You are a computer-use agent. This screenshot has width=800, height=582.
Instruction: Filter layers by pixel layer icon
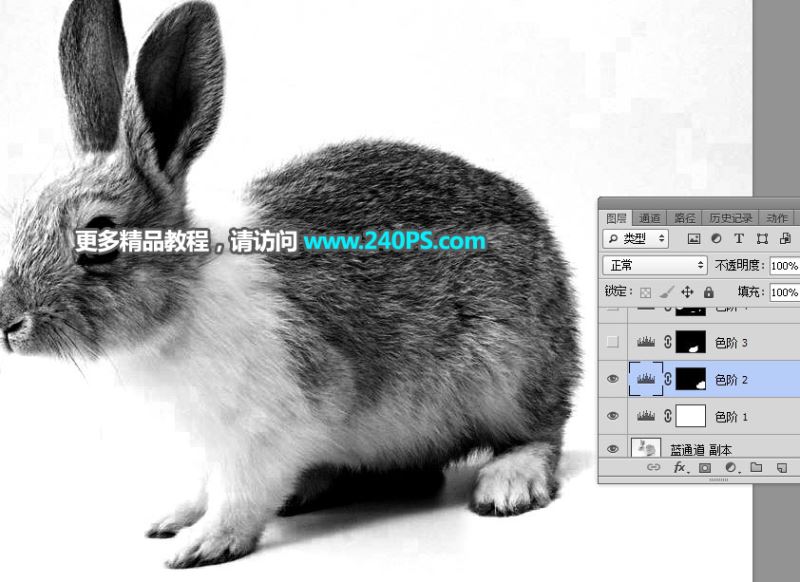pyautogui.click(x=694, y=239)
